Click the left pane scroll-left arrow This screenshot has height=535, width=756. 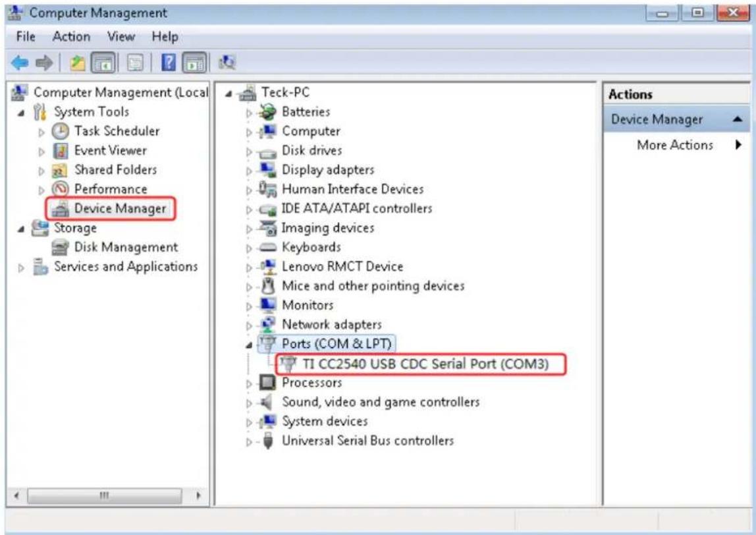click(x=17, y=495)
